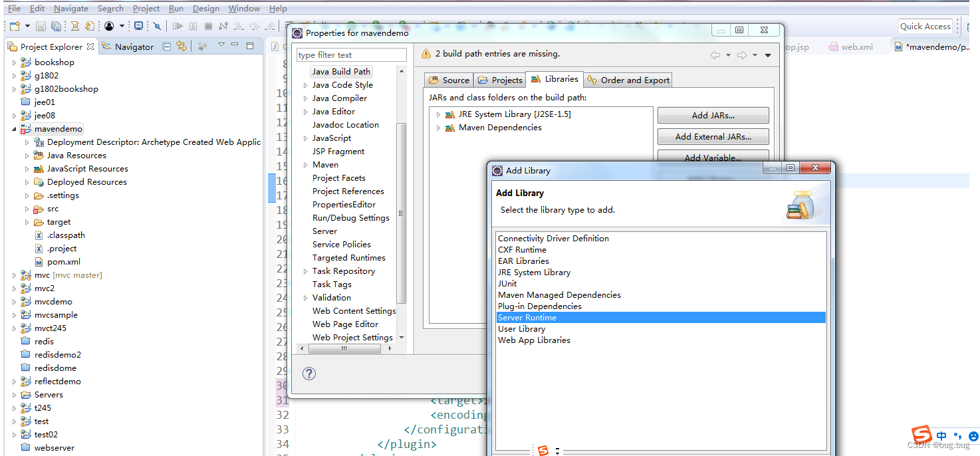Select Server Runtime library type

(661, 318)
